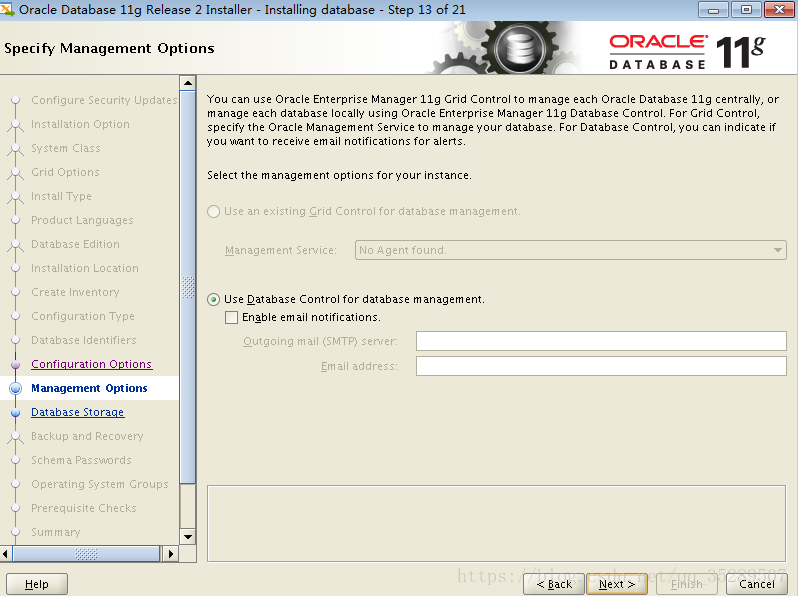Screen dimensions: 798x596
Task: Click the Management Options step bullet icon
Action: [x=16, y=388]
